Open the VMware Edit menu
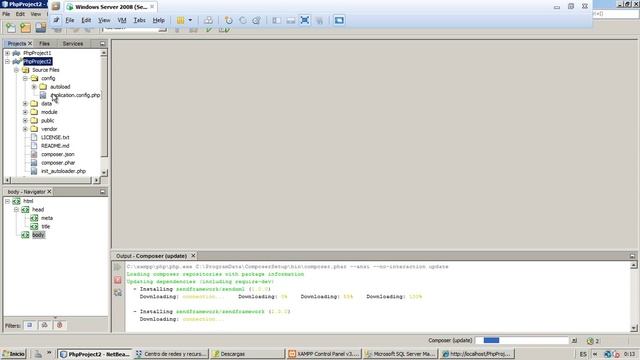This screenshot has height=360, width=640. (86, 20)
